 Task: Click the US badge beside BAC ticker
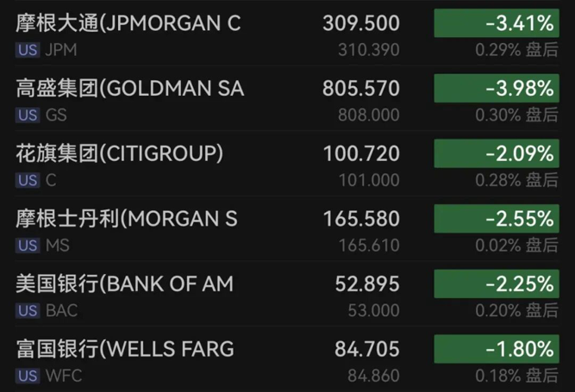[28, 310]
